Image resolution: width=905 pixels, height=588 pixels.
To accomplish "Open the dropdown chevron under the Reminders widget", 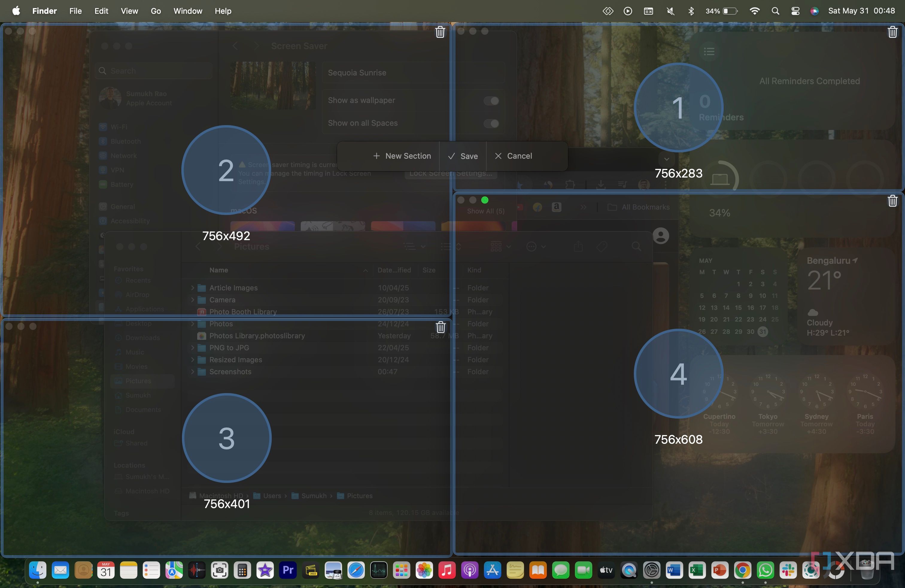I will [666, 159].
